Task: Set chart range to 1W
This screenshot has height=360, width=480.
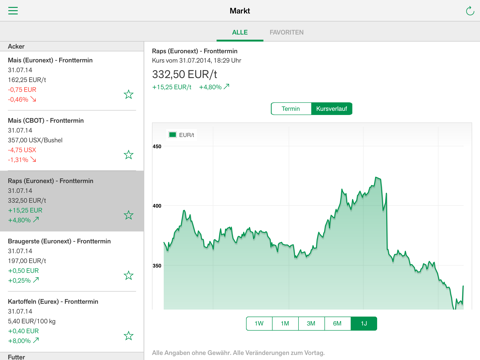Action: click(259, 323)
